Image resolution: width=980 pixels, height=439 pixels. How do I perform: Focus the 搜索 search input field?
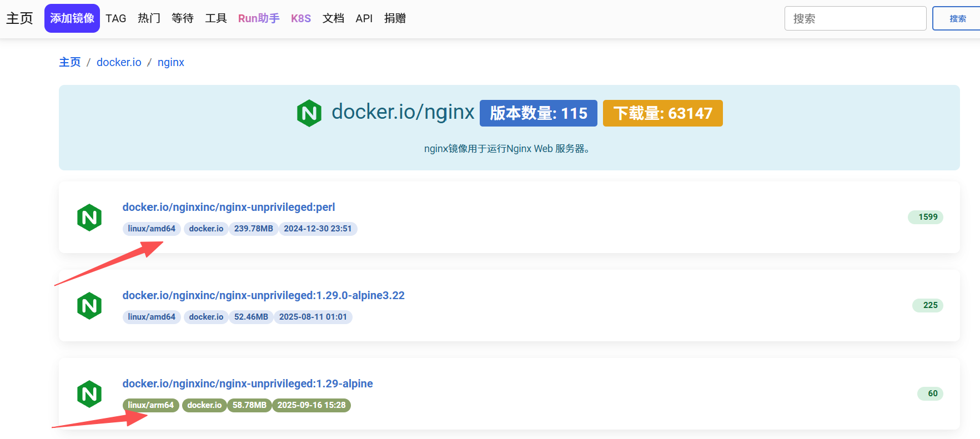point(855,18)
